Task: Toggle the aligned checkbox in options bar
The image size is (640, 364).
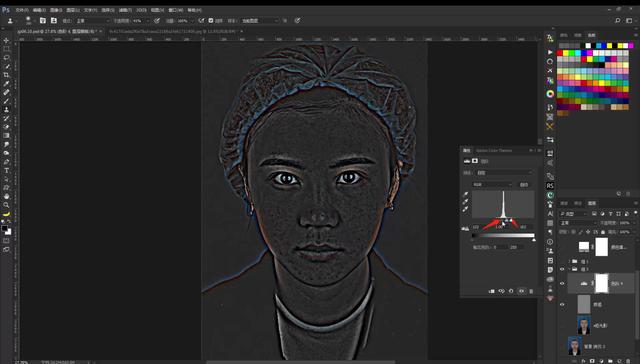Action: pyautogui.click(x=211, y=20)
